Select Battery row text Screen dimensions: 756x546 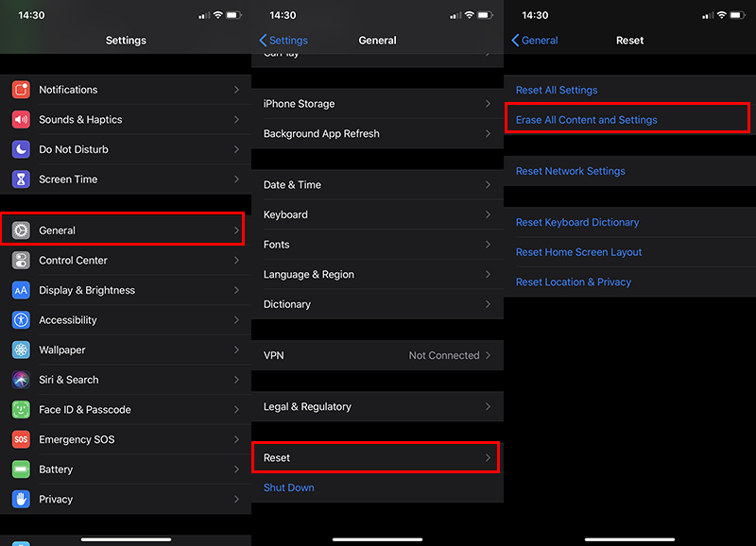pos(56,469)
